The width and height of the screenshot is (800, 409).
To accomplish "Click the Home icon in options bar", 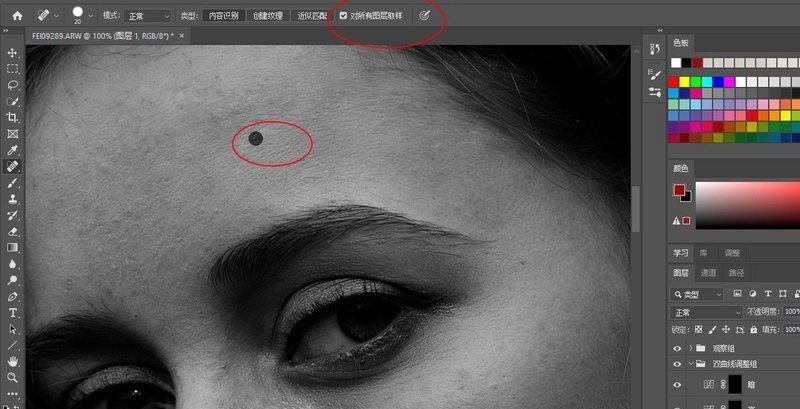I will point(17,16).
